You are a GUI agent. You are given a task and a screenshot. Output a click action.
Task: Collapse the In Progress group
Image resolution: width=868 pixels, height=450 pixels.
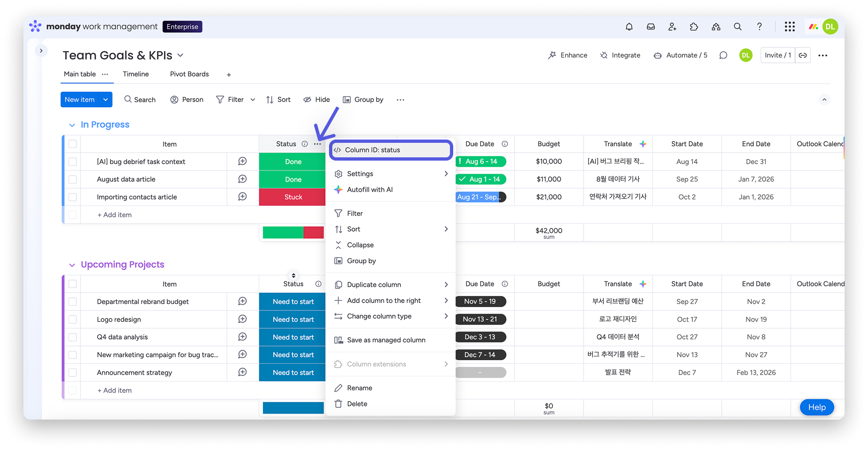point(72,125)
